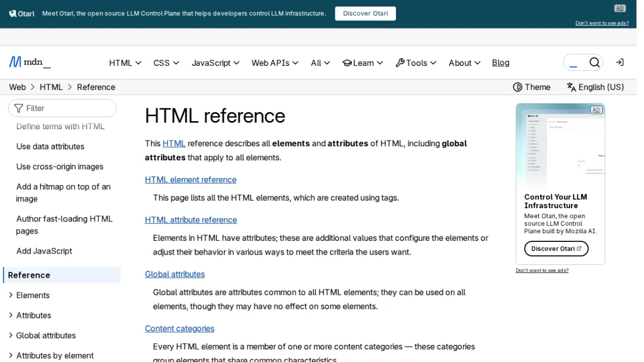Open the JavaScript navigation menu
The image size is (644, 362).
[x=216, y=63]
